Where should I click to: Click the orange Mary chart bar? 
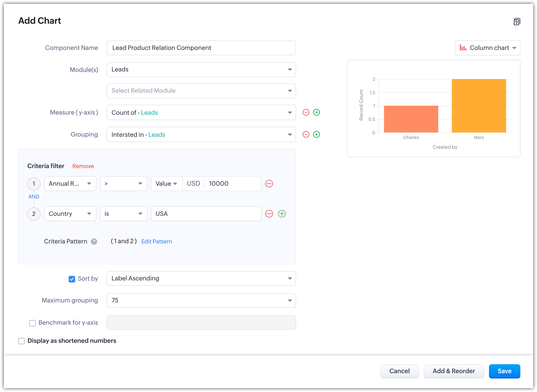tap(479, 106)
